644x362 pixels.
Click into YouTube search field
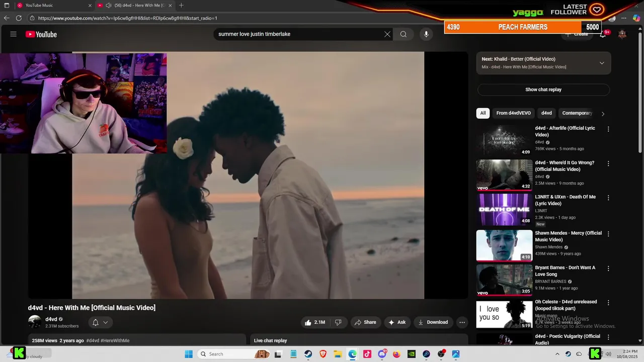coord(299,34)
